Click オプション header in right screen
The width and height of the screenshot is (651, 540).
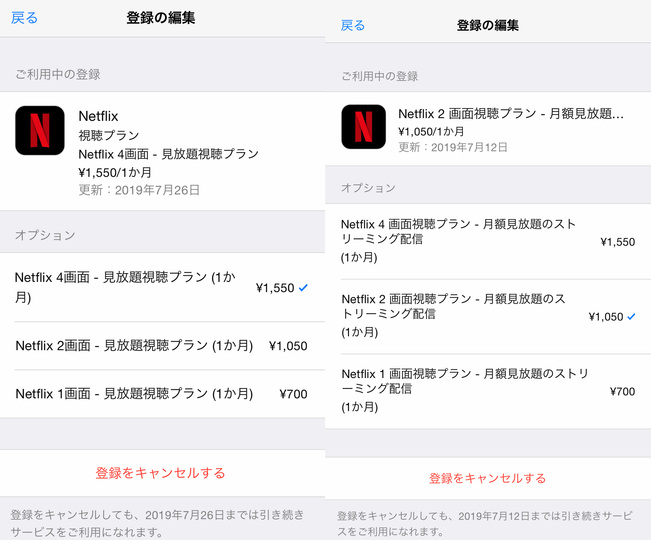368,188
